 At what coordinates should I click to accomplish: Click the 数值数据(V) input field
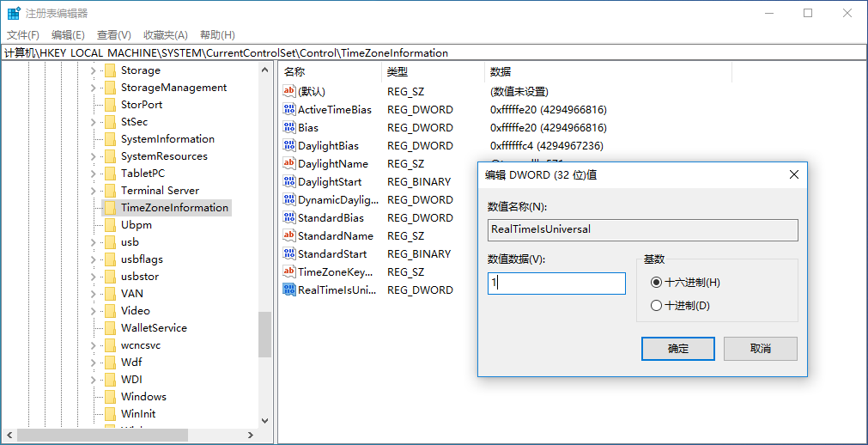pos(556,283)
